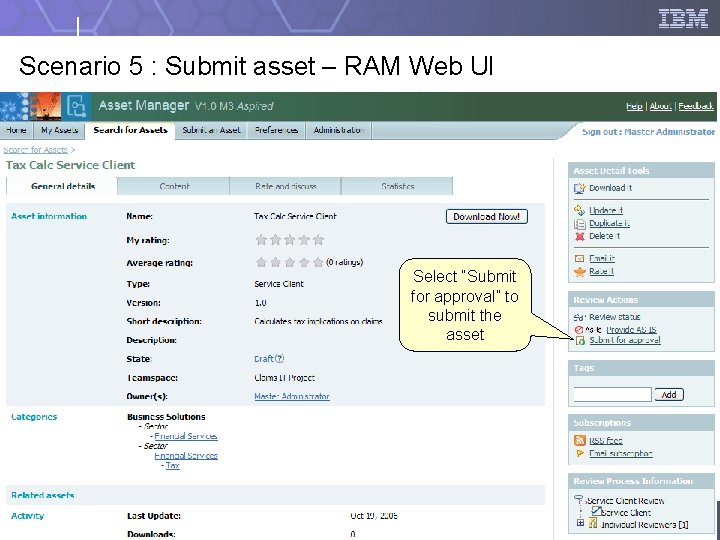This screenshot has width=720, height=540.
Task: Click the Tags text input field
Action: 613,394
